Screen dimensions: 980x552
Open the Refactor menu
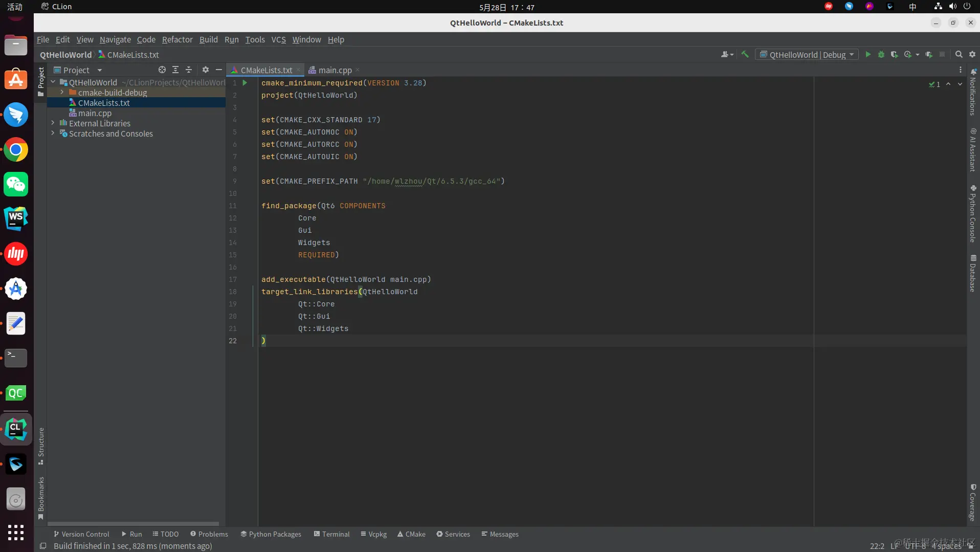click(x=177, y=39)
